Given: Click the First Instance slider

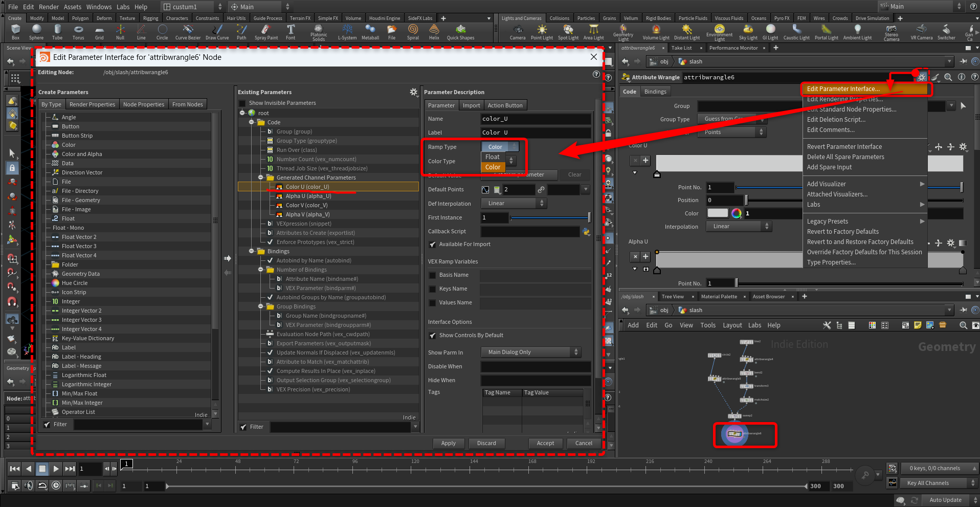Looking at the screenshot, I should click(550, 218).
